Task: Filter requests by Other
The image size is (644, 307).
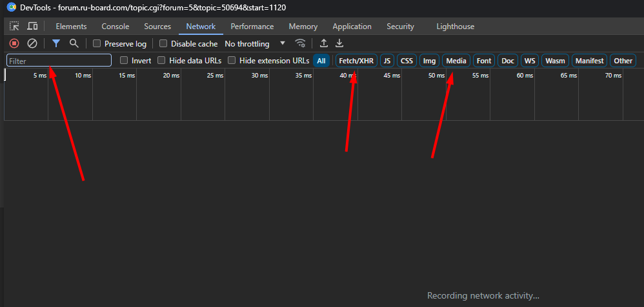Action: [x=623, y=61]
